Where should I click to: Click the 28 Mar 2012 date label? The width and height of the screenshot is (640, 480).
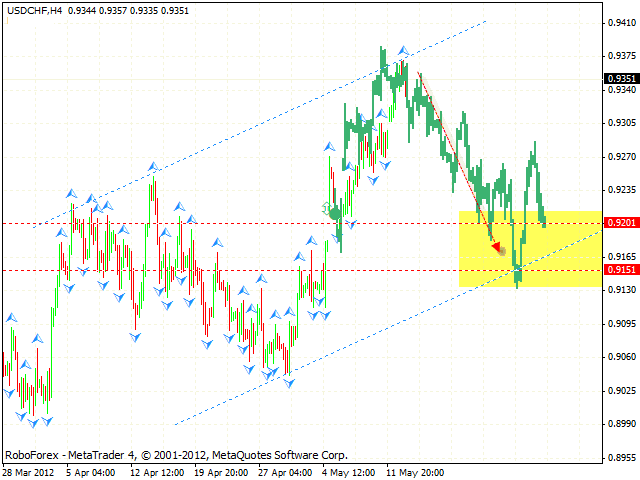30,470
